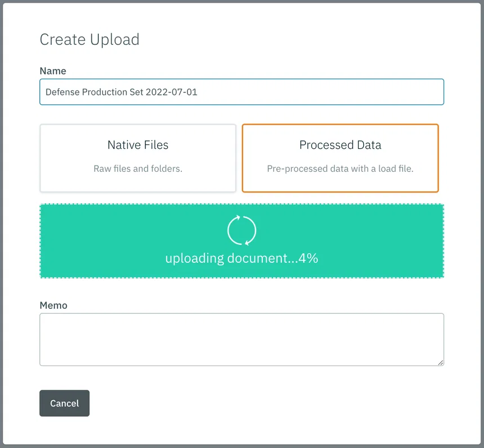Click the Processed Data card title
The image size is (484, 448).
point(340,145)
